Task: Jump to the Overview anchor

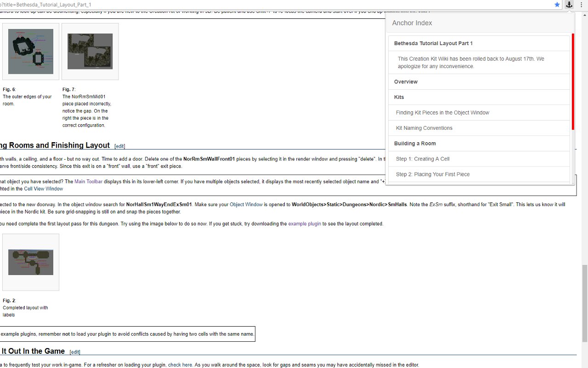Action: tap(479, 82)
